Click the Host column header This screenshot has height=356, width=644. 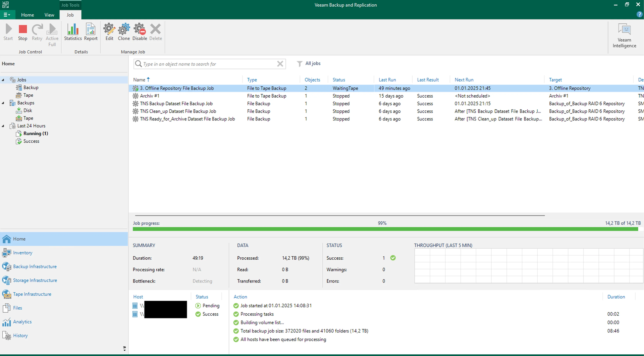point(138,297)
